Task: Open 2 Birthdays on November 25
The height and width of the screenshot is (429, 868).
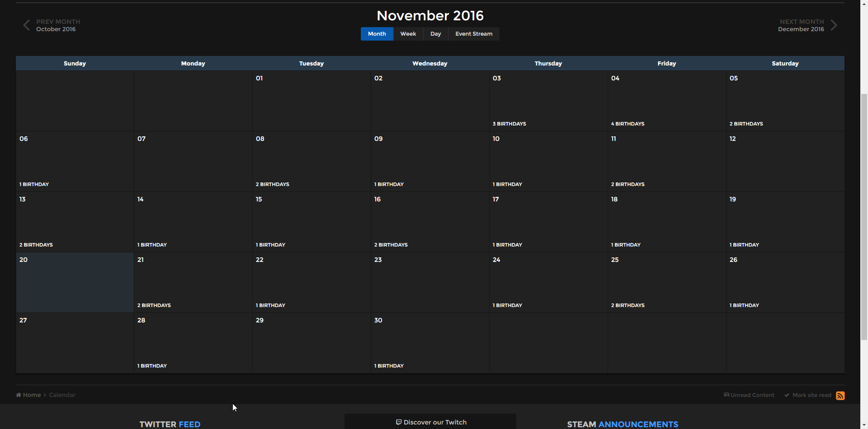Action: pyautogui.click(x=627, y=305)
